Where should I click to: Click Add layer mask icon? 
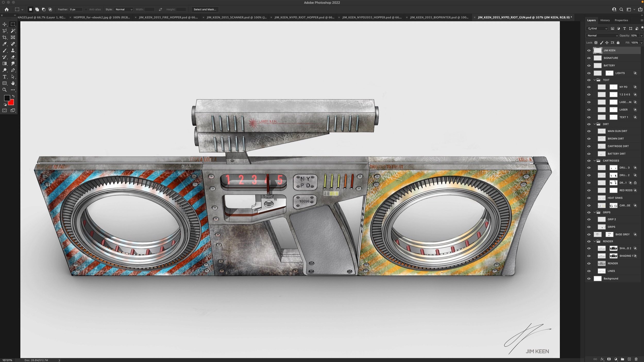pyautogui.click(x=609, y=359)
